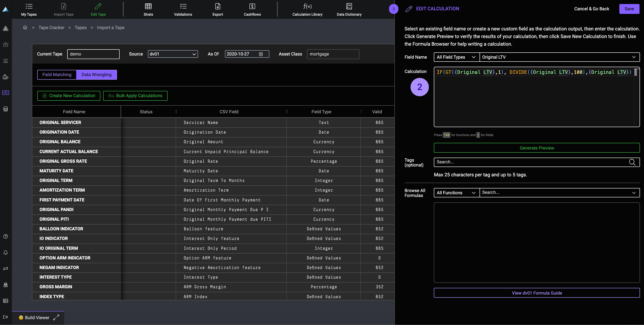The width and height of the screenshot is (644, 325).
Task: Expand the All Functions dropdown
Action: (x=456, y=192)
